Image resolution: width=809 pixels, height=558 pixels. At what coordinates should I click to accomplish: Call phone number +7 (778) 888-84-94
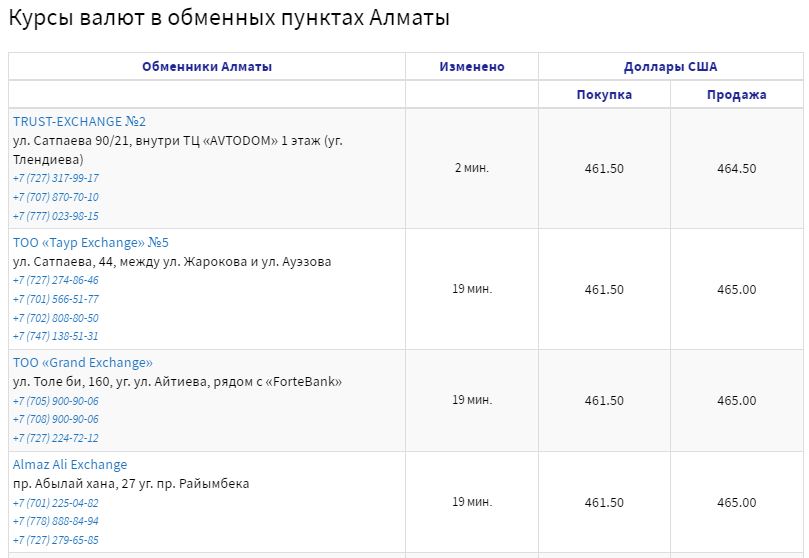pos(56,521)
